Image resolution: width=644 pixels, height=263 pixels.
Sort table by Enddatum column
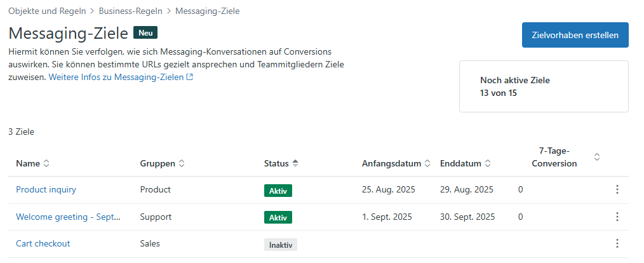(x=465, y=164)
